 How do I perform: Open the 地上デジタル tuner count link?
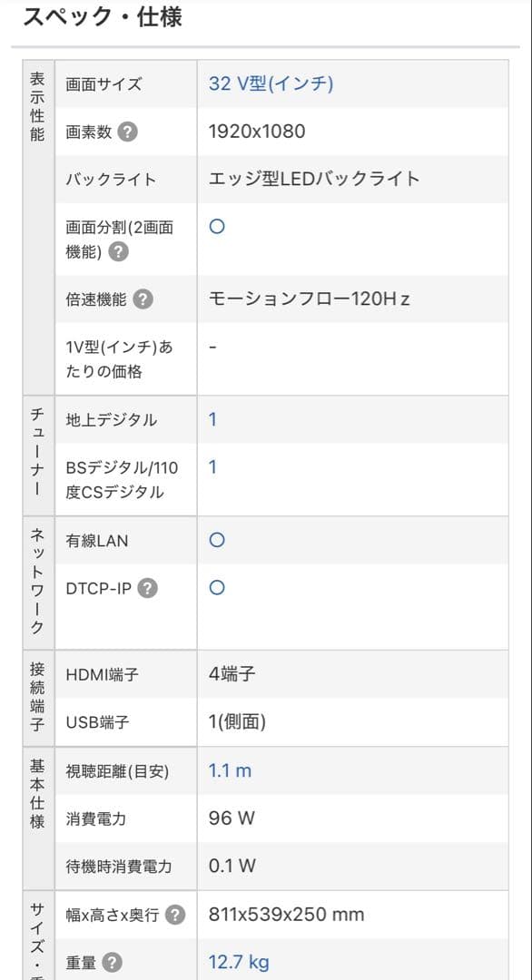212,419
